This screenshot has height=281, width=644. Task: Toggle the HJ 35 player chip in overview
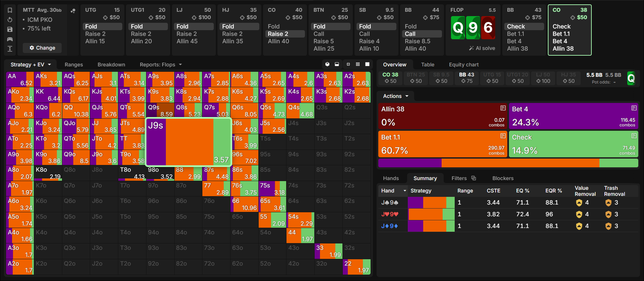569,78
